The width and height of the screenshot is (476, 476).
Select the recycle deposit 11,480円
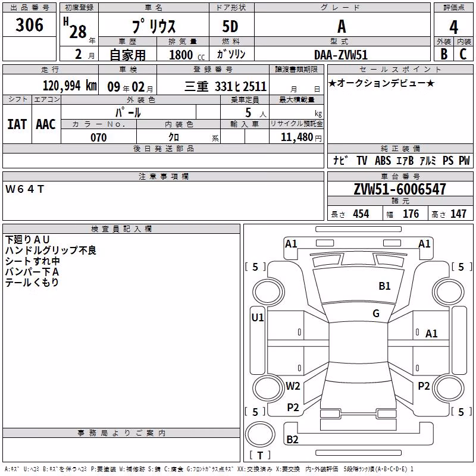pyautogui.click(x=301, y=137)
